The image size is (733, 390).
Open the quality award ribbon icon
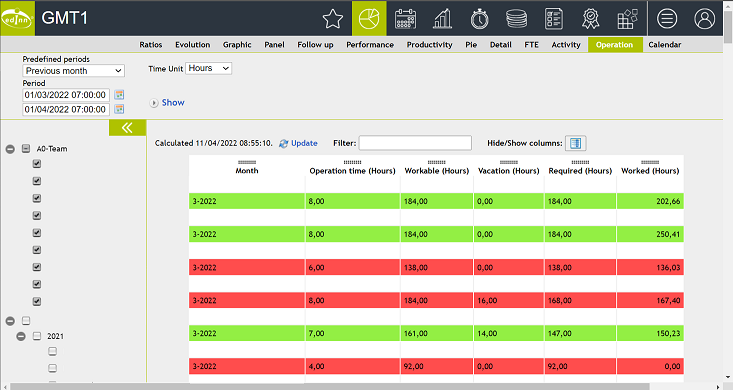click(590, 19)
